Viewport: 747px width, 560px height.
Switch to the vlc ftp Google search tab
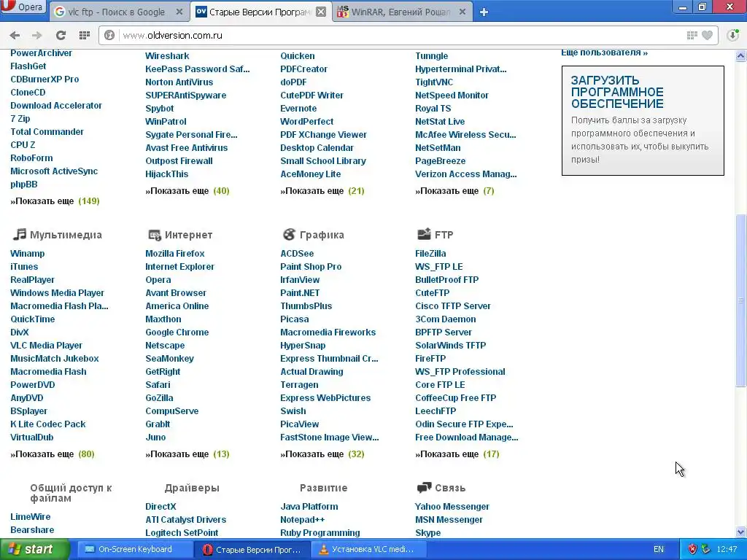tap(118, 12)
